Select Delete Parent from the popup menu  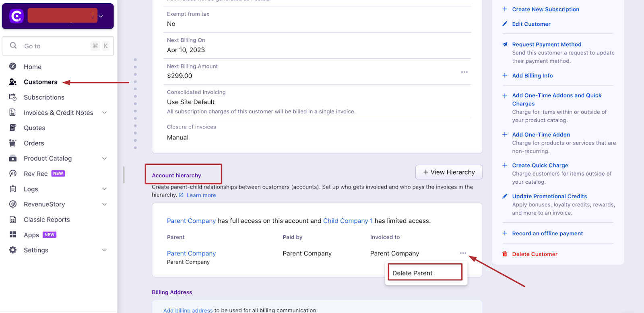click(413, 273)
